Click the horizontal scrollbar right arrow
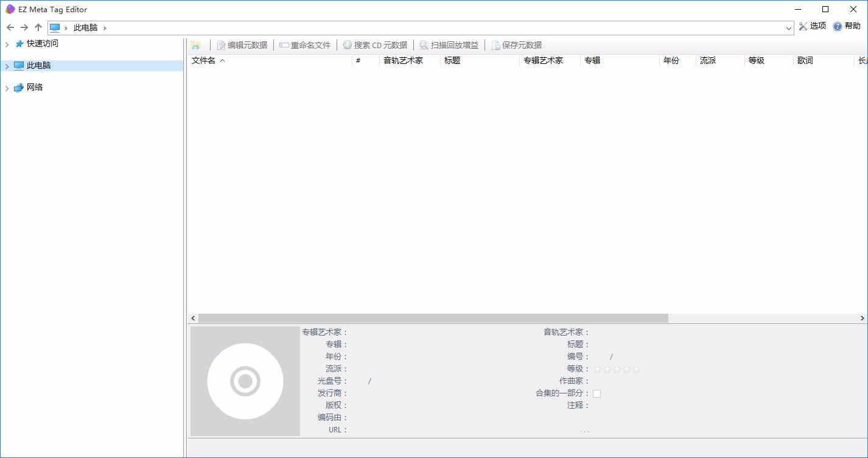The width and height of the screenshot is (868, 458). click(862, 319)
